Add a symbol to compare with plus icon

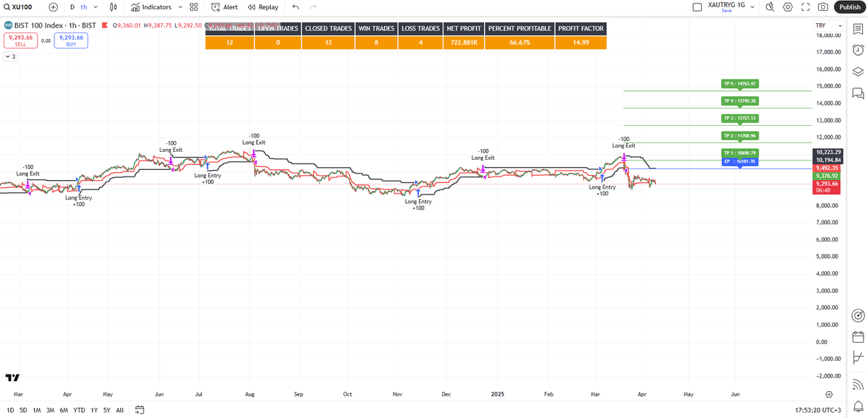53,7
